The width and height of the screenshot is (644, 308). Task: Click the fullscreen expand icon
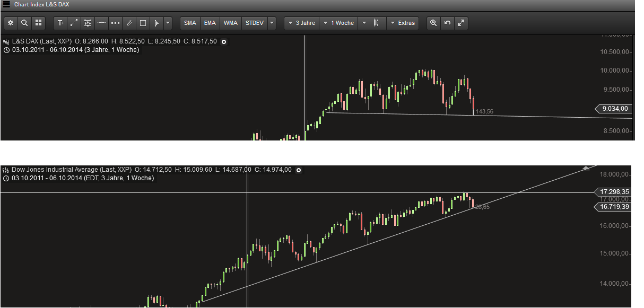[x=461, y=23]
